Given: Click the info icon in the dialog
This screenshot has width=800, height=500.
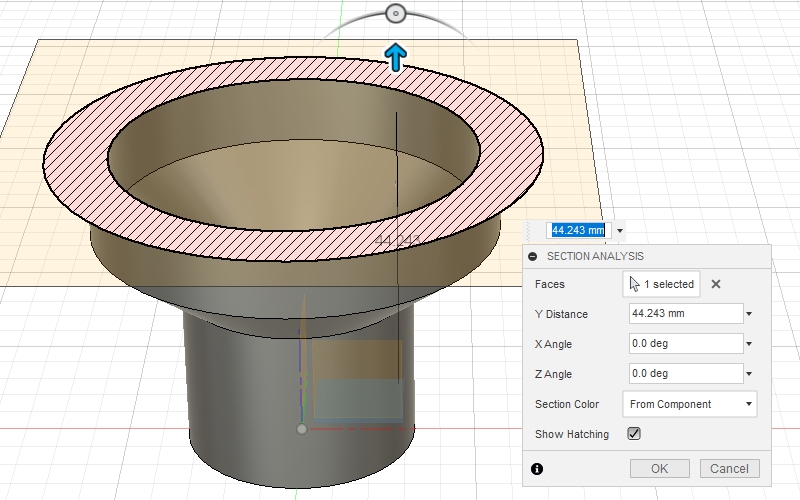Looking at the screenshot, I should (537, 468).
